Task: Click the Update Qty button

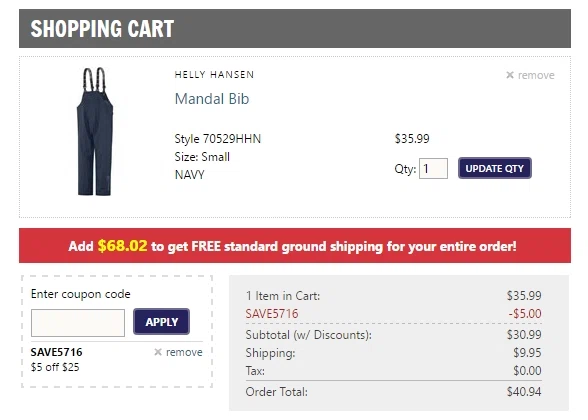Action: 495,168
